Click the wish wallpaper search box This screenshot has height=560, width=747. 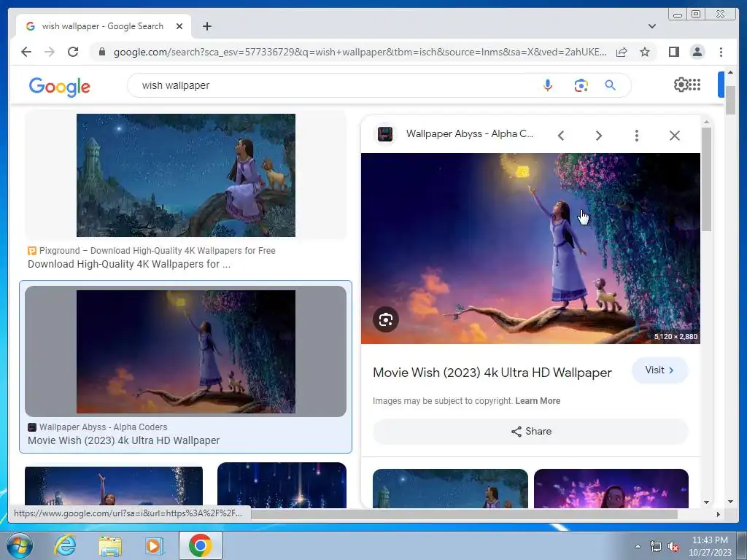[x=333, y=86]
